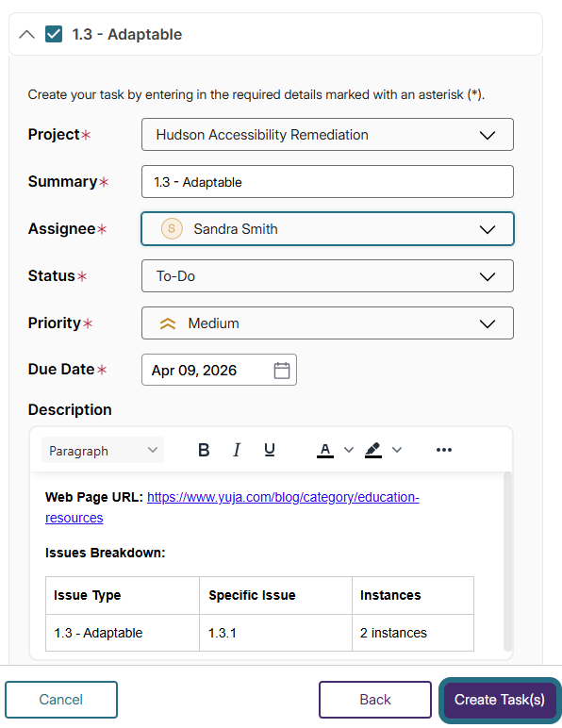Click the Due Date field Apr 09, 2026

pyautogui.click(x=219, y=370)
